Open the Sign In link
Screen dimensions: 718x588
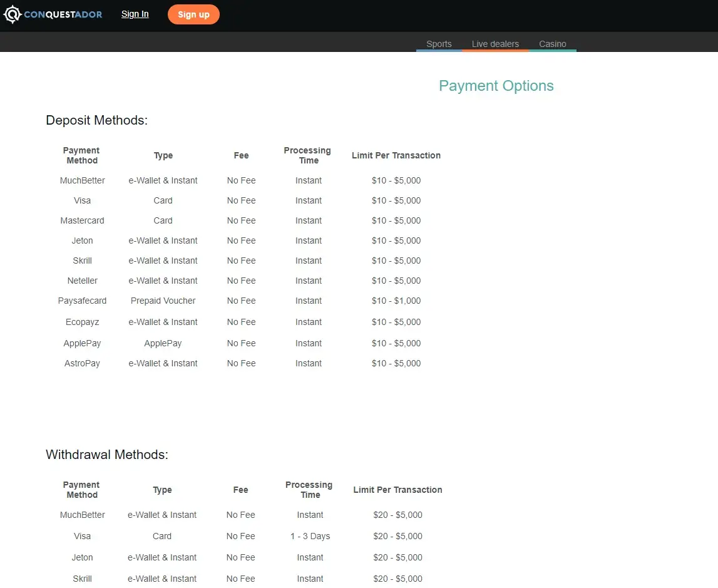click(135, 14)
